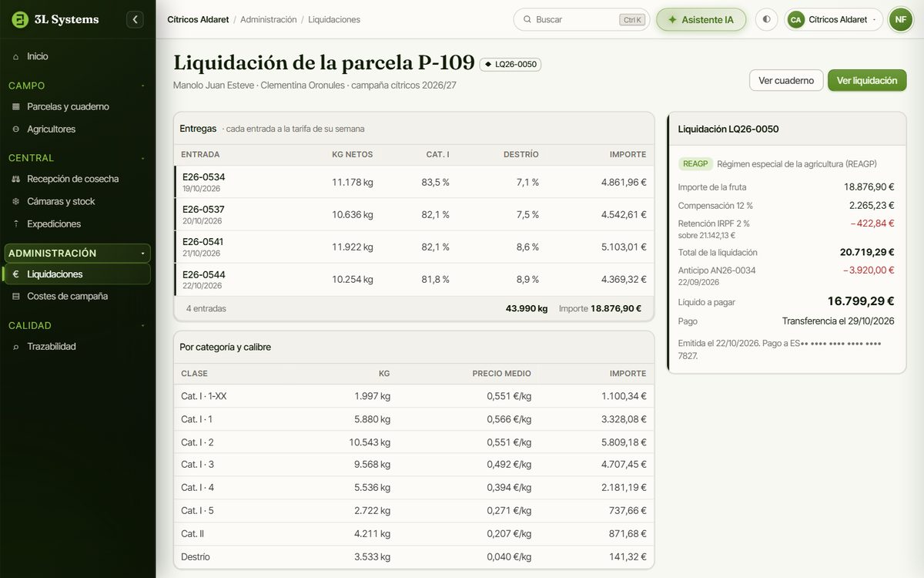Screen dimensions: 924x578
Task: Click the Ver cuaderno button
Action: click(x=786, y=80)
